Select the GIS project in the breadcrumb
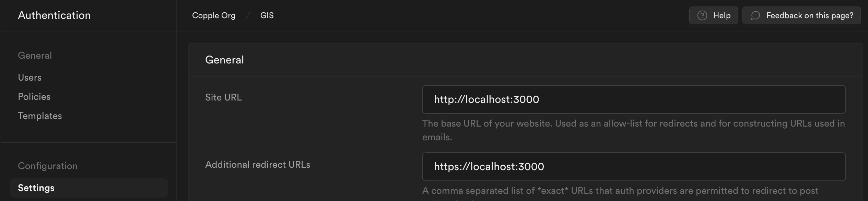 266,15
